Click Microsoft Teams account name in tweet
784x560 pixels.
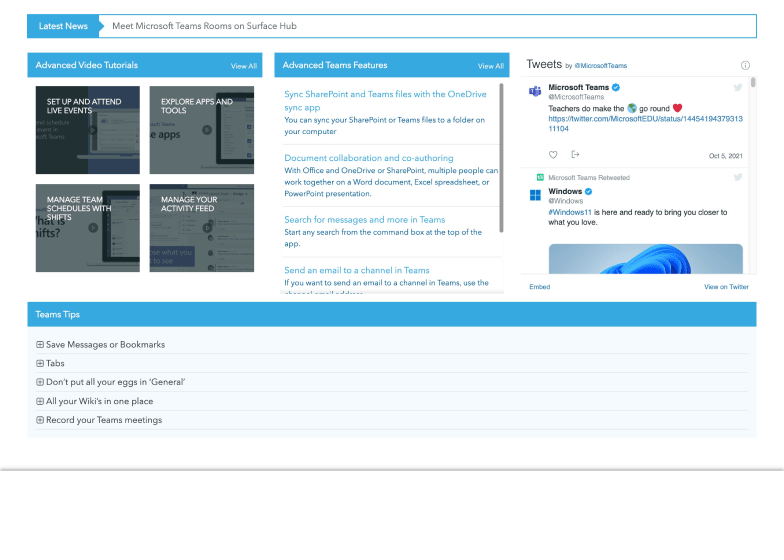[x=578, y=87]
